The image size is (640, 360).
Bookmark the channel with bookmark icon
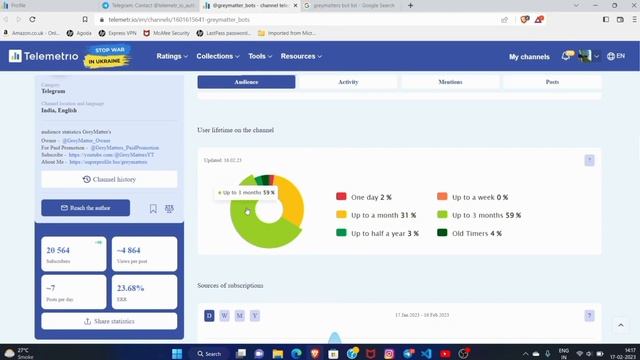(x=153, y=209)
